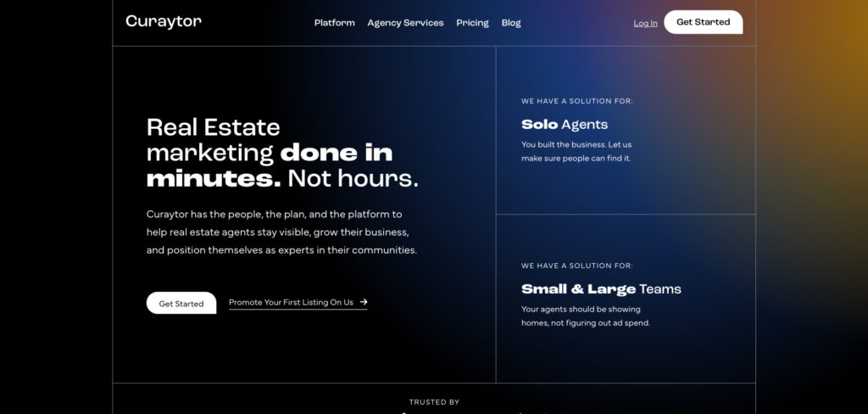Click the arrow next to Promote link
Image resolution: width=868 pixels, height=414 pixels.
364,302
